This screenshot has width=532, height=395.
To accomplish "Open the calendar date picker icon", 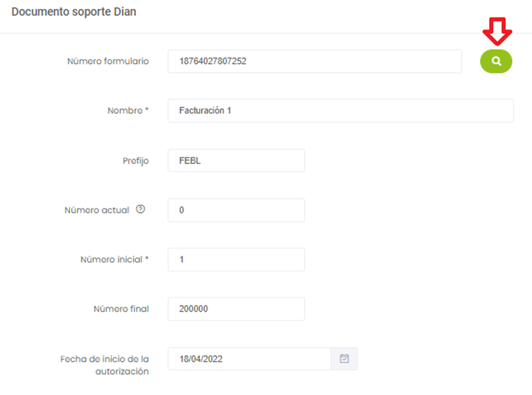I will (x=344, y=359).
